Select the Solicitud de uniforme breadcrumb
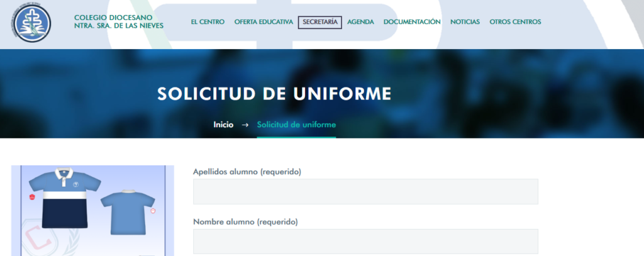 [x=296, y=125]
